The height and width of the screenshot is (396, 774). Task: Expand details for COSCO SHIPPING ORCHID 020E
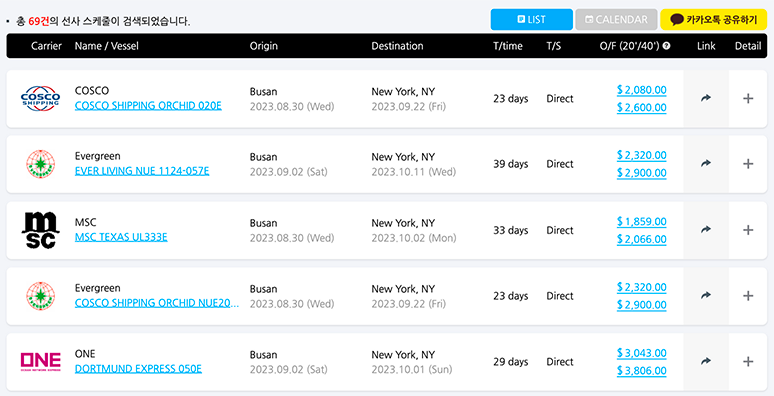tap(748, 98)
